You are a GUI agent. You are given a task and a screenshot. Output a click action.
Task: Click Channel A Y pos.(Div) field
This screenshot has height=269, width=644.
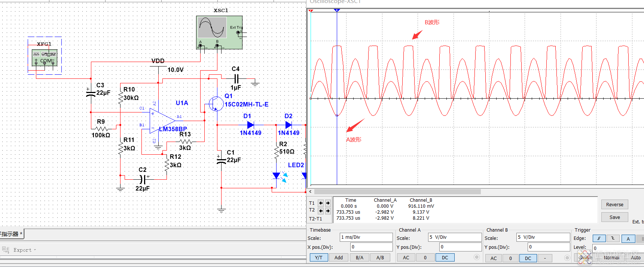[x=460, y=247]
